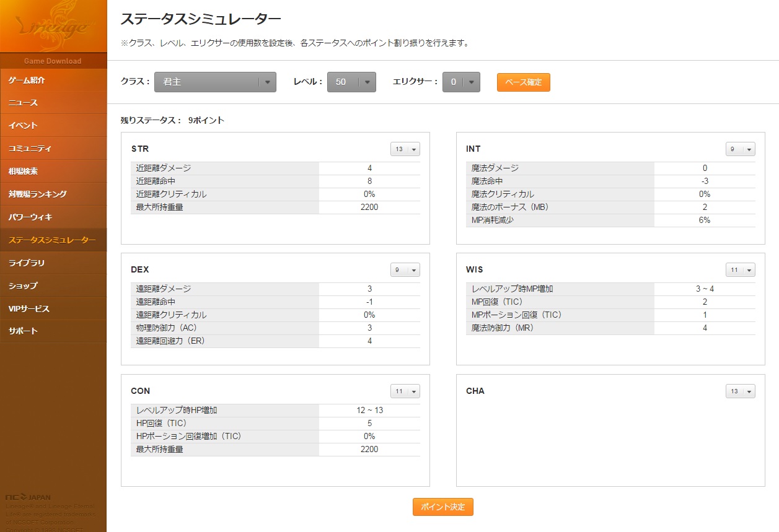Expand the CON value selector

coord(405,391)
